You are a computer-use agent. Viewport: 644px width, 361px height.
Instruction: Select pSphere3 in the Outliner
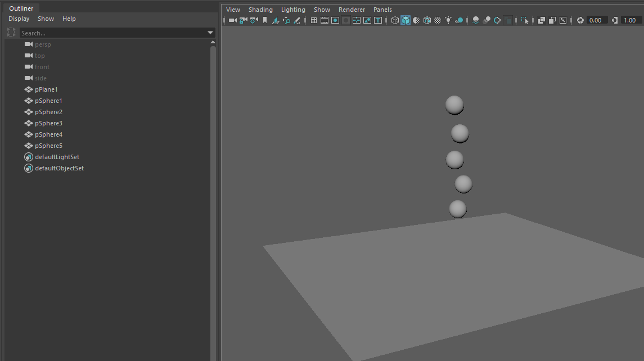49,123
